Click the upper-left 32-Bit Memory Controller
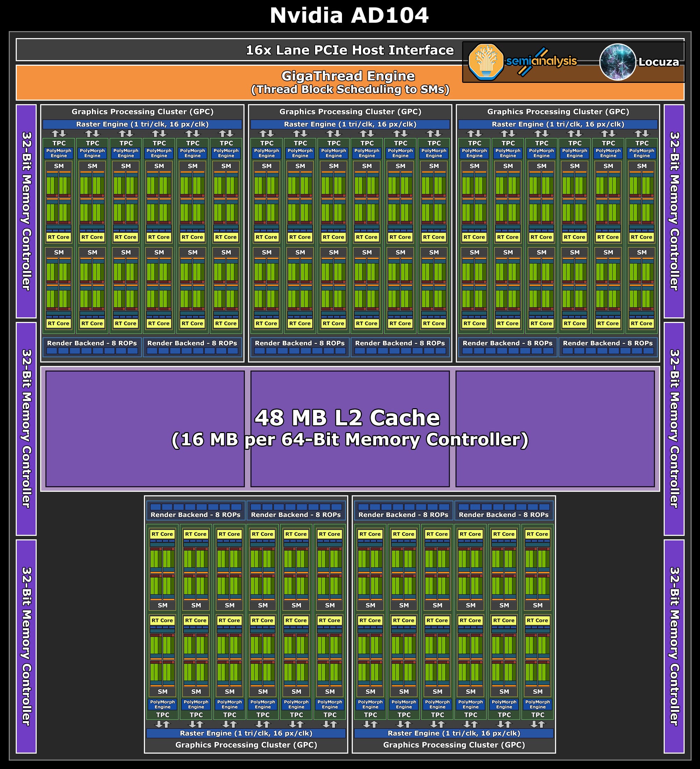The height and width of the screenshot is (769, 700). pyautogui.click(x=26, y=211)
